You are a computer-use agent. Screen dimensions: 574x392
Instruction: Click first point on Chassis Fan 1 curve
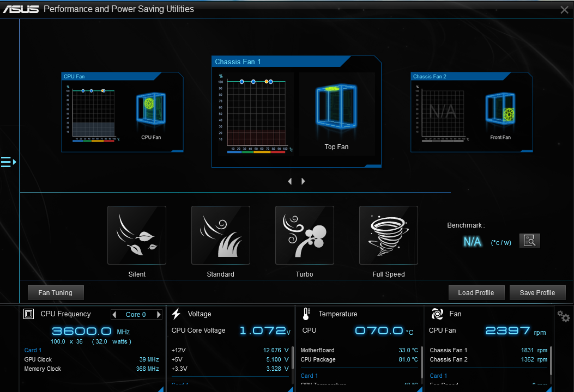point(241,82)
